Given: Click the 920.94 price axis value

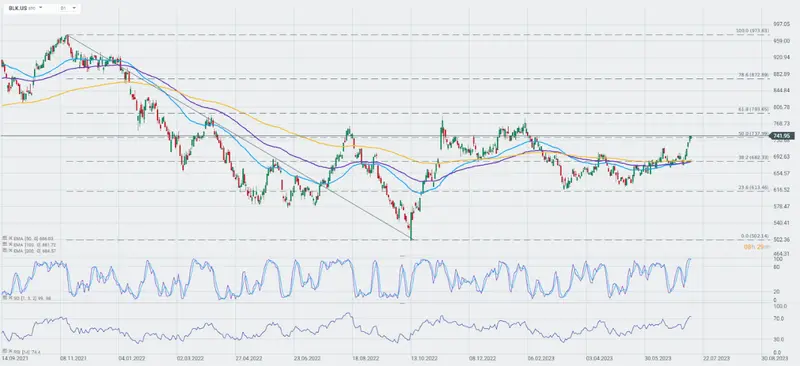Looking at the screenshot, I should tap(781, 57).
